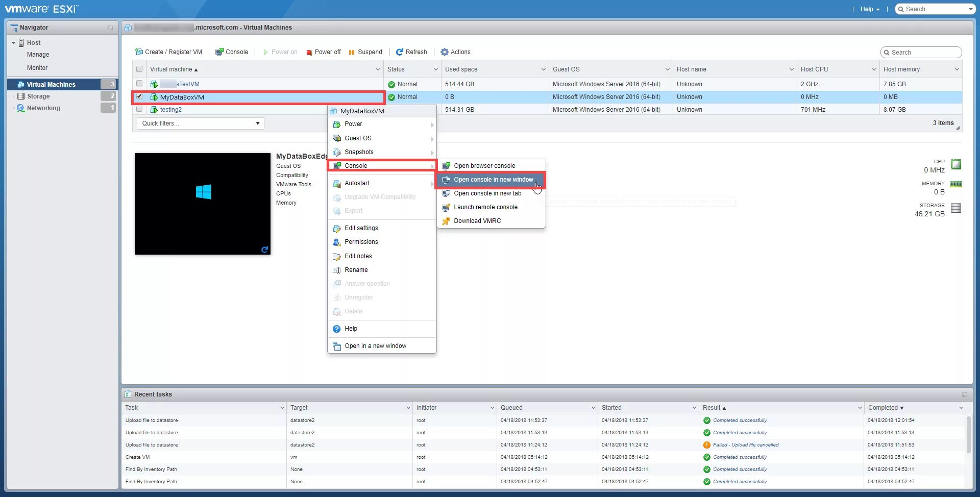Check the TestVM row checkbox
The width and height of the screenshot is (980, 497).
139,84
